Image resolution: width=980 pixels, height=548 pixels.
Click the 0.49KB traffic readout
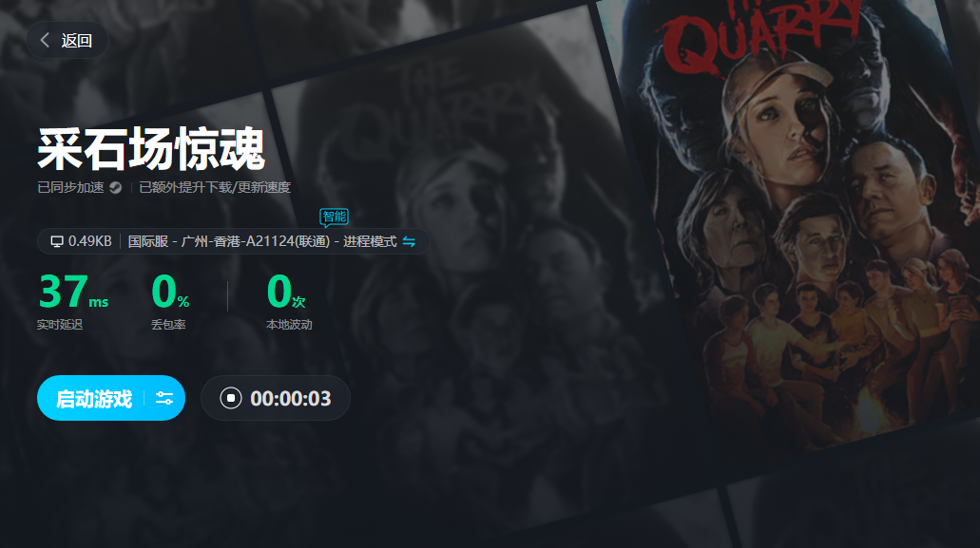coord(89,241)
